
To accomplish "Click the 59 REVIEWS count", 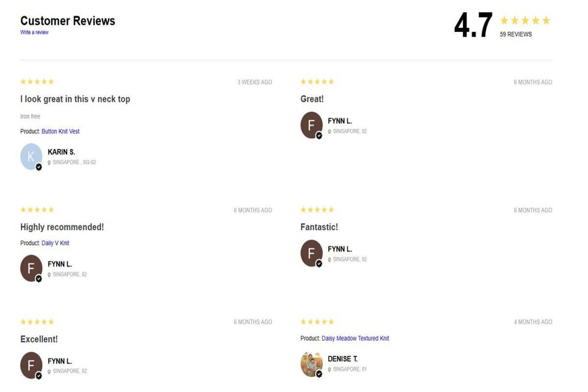I will pos(515,34).
